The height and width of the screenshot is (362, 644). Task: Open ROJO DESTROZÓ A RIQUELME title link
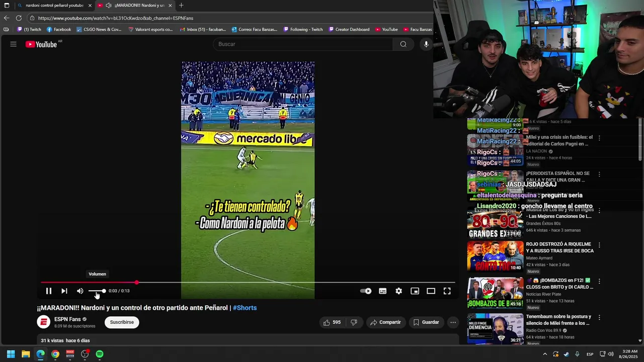click(559, 247)
